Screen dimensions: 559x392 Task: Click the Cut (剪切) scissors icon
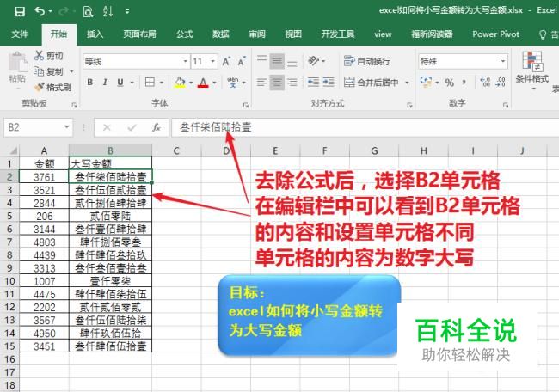(x=39, y=55)
